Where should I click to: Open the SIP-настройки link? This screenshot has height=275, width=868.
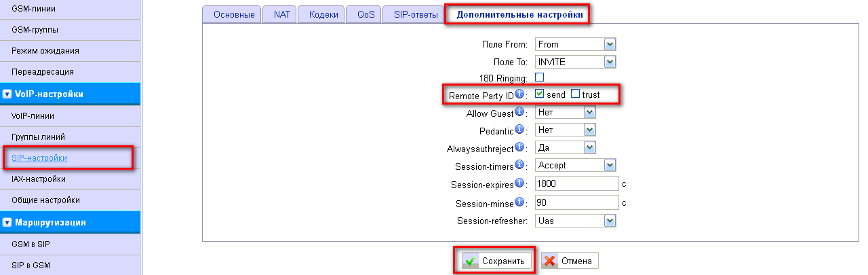pos(39,158)
